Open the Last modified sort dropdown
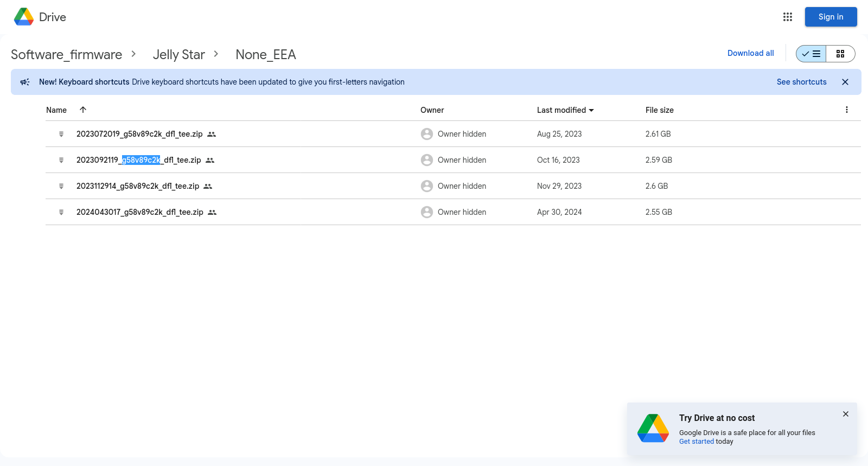868x466 pixels. [x=565, y=110]
